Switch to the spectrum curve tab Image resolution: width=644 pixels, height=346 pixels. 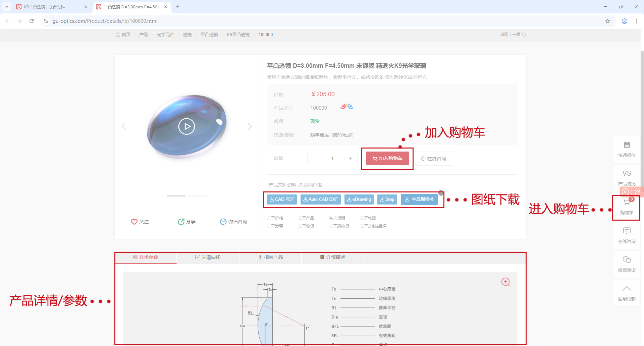click(208, 257)
